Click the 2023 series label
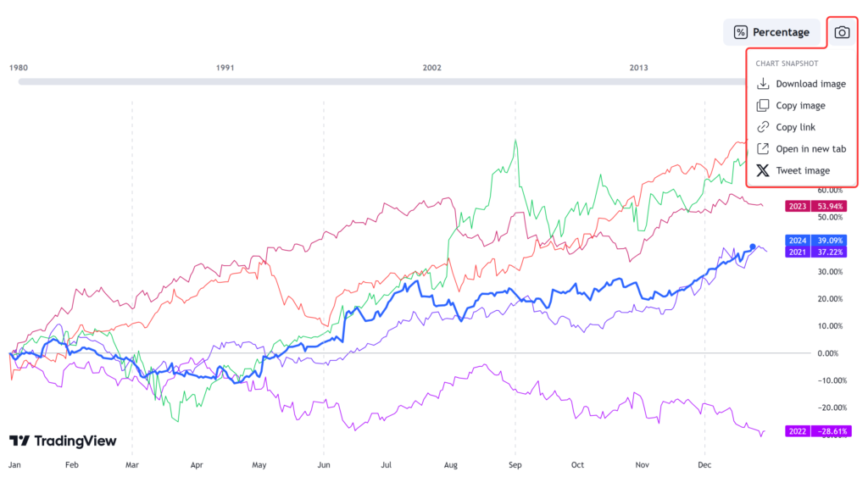Viewport: 868px width, 488px height. tap(798, 206)
